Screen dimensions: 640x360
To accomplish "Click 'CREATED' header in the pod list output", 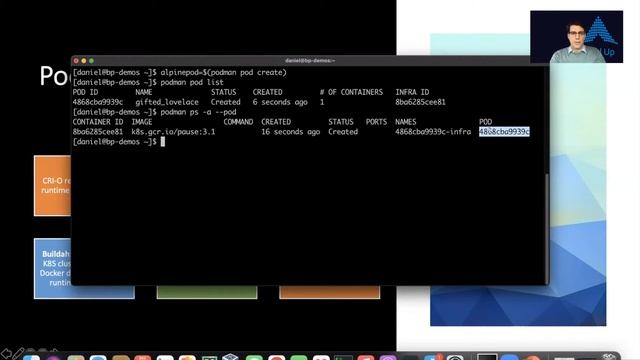I will (267, 92).
